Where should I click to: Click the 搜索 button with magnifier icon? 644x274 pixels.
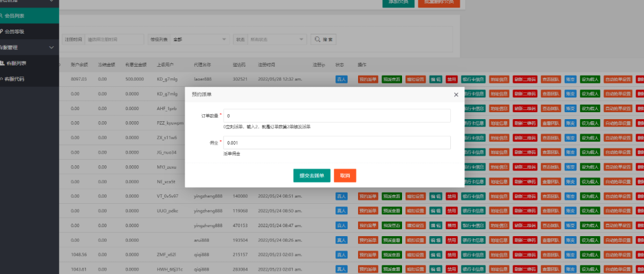coord(323,39)
